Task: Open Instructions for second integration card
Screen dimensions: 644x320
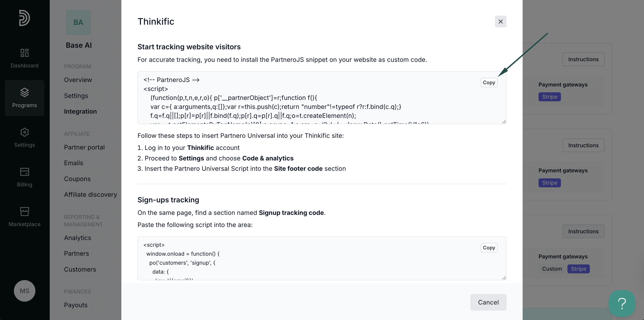Action: [583, 145]
